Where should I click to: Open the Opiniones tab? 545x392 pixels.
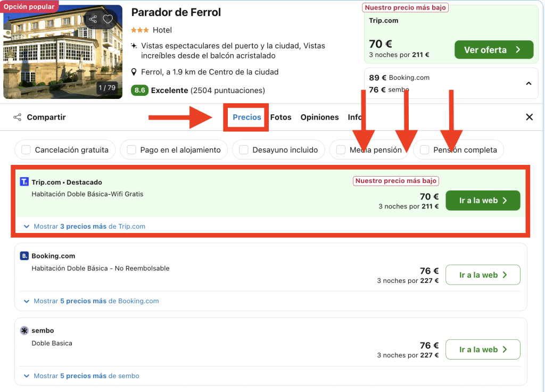click(319, 117)
